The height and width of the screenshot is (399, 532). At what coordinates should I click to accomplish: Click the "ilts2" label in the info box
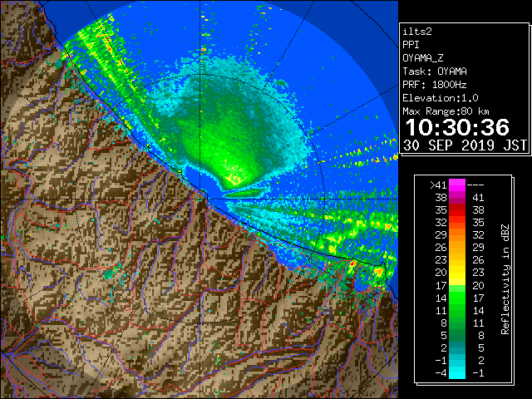pyautogui.click(x=417, y=32)
